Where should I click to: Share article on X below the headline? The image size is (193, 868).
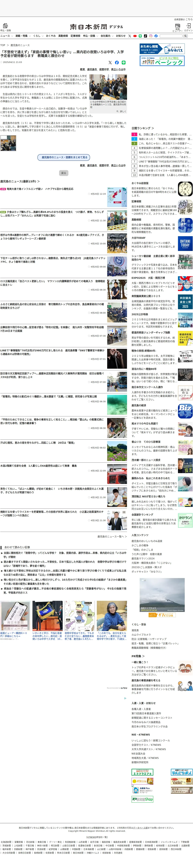[110, 63]
